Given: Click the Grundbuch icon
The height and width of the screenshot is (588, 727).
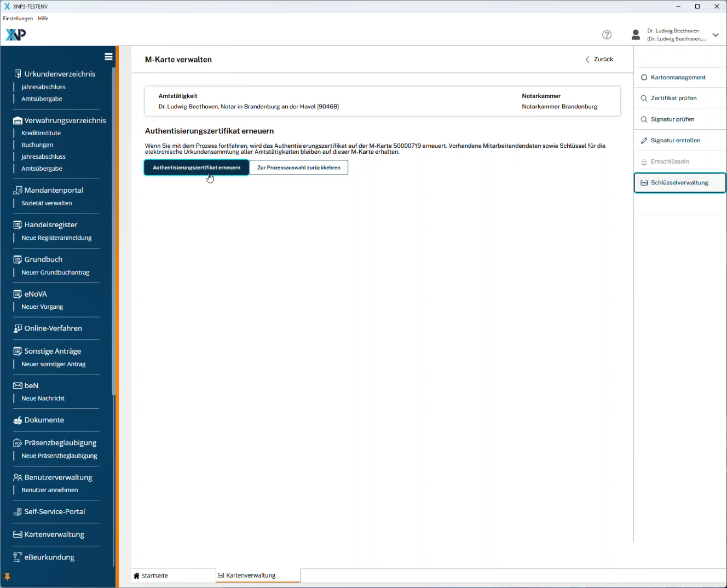Looking at the screenshot, I should point(18,260).
